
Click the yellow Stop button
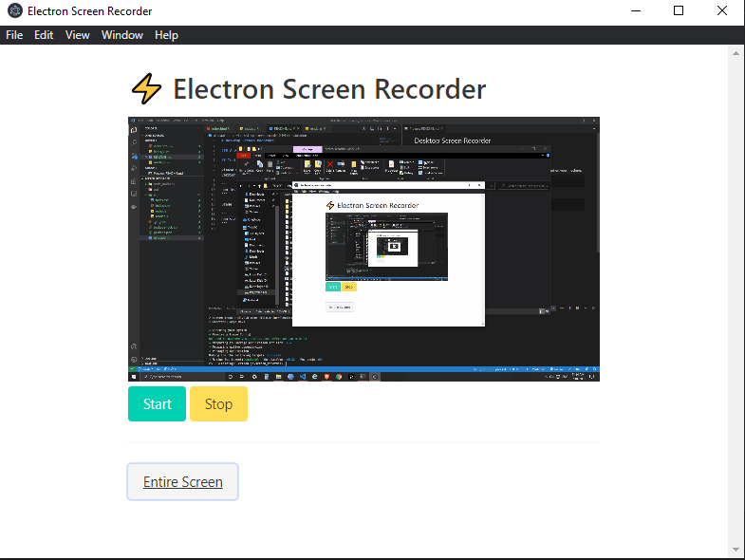(x=218, y=403)
